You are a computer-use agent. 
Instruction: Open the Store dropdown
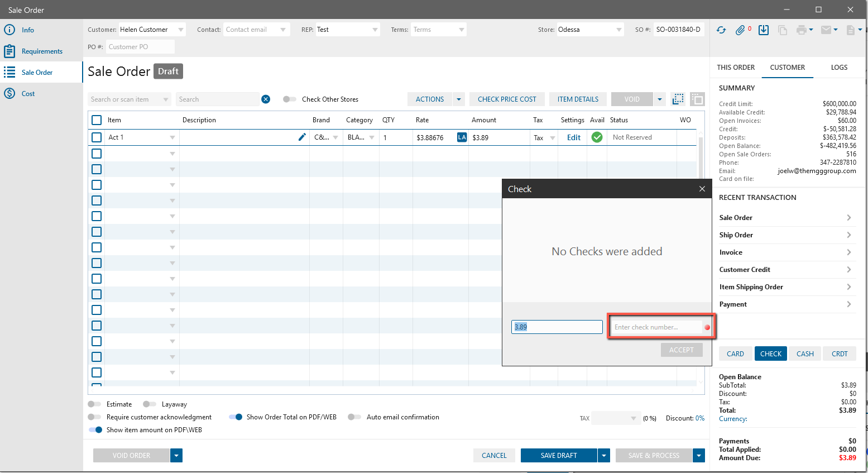(x=619, y=30)
